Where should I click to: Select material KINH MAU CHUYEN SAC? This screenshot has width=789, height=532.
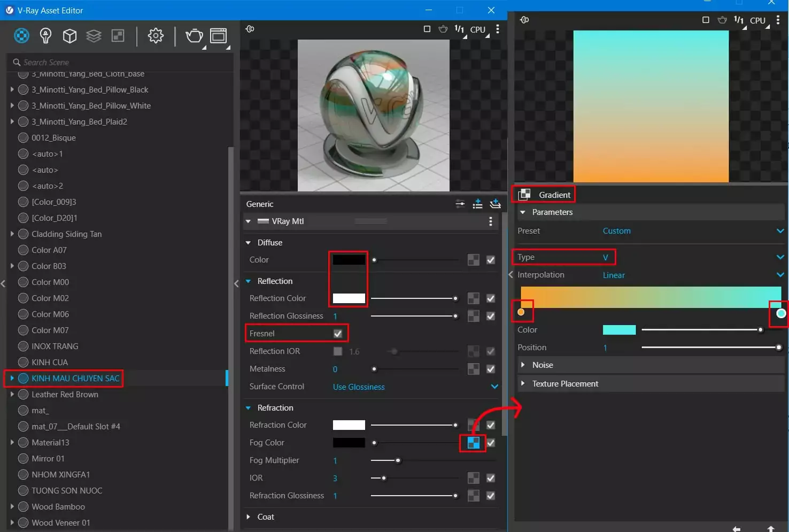(75, 378)
